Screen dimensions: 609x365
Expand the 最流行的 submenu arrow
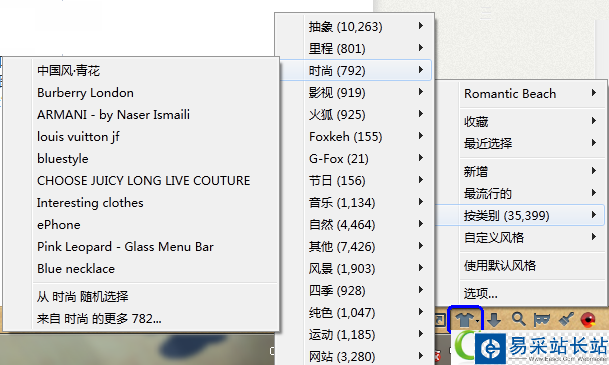pos(594,193)
